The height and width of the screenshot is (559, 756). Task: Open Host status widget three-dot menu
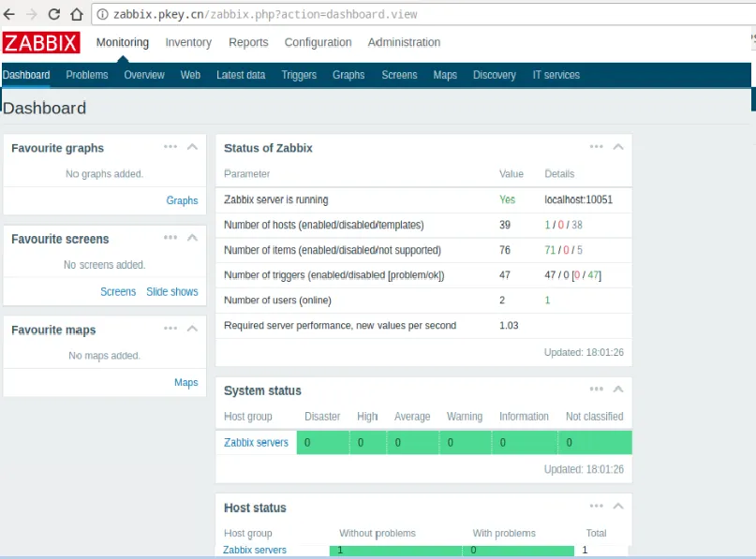tap(597, 506)
